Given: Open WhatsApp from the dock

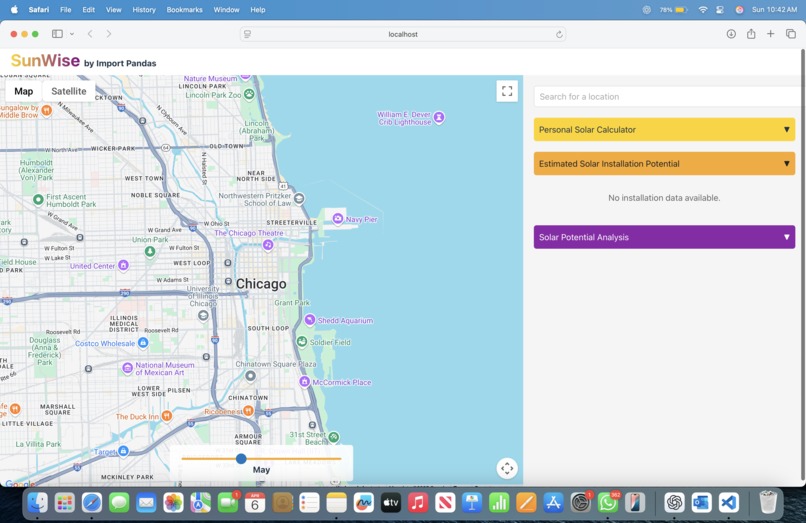Looking at the screenshot, I should click(608, 502).
